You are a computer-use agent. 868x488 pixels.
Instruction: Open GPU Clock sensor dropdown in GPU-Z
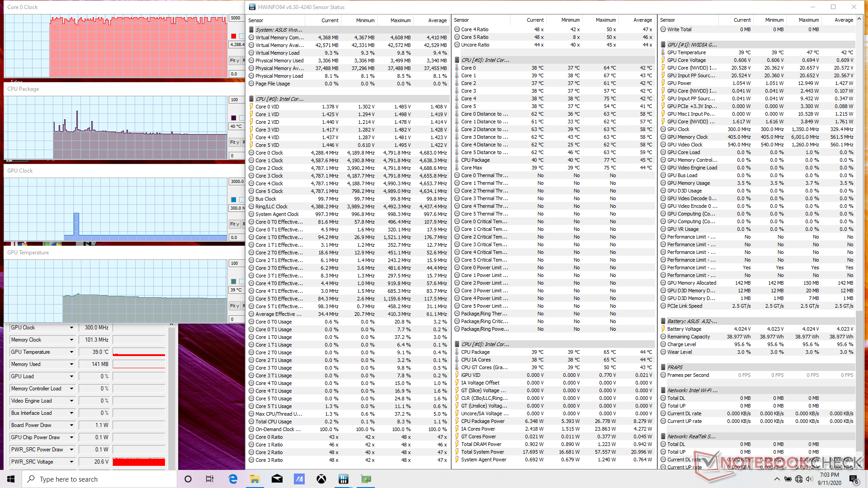[71, 328]
